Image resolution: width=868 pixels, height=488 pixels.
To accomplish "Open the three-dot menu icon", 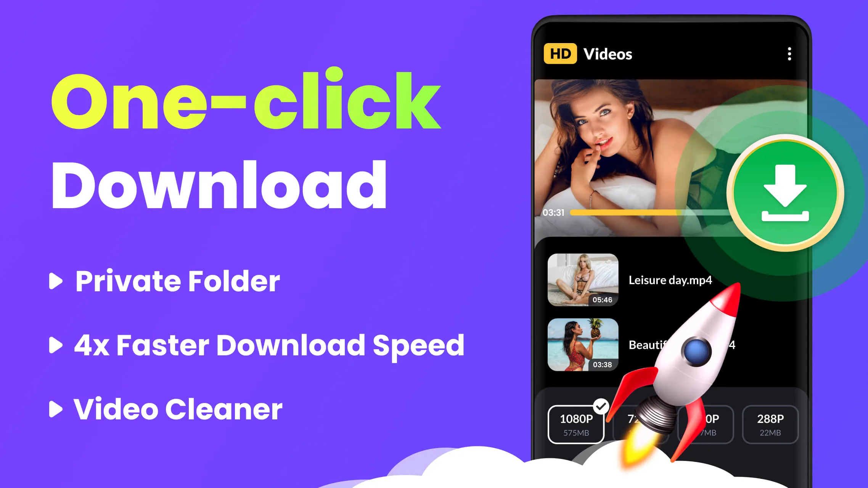I will click(789, 54).
